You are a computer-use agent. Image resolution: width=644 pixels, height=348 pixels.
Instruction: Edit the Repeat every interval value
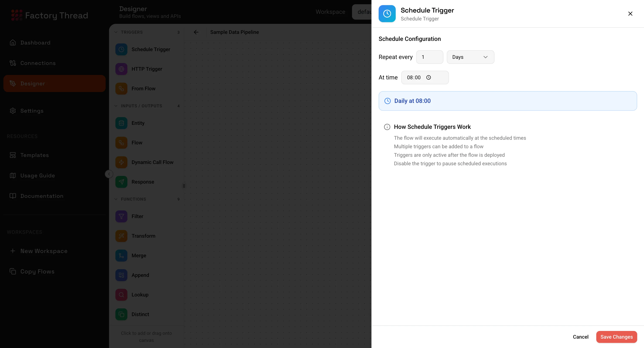tap(430, 57)
